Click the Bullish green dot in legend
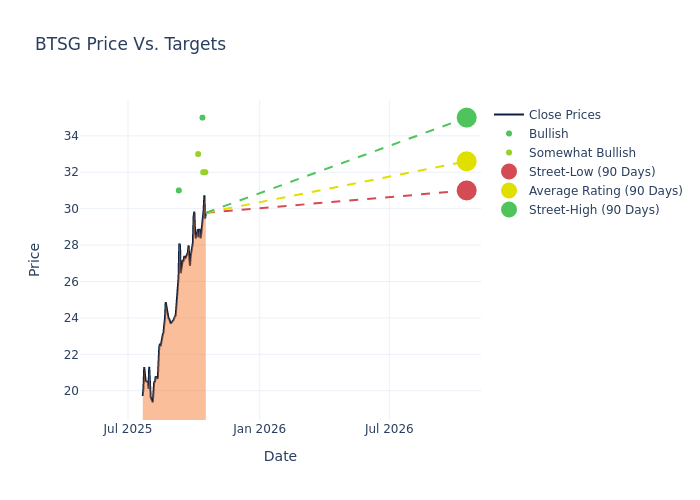Viewport: 700px width, 500px height. (x=509, y=134)
